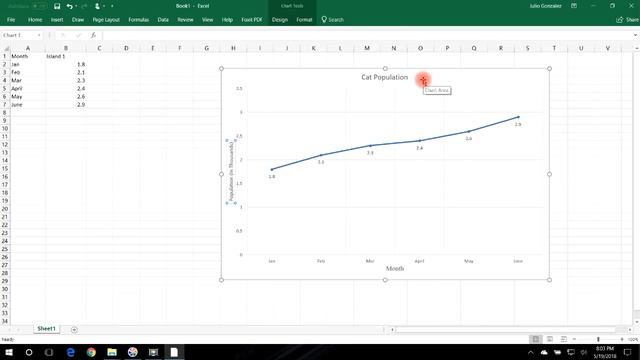Open File Explorer from the taskbar
Image resolution: width=640 pixels, height=360 pixels.
112,352
